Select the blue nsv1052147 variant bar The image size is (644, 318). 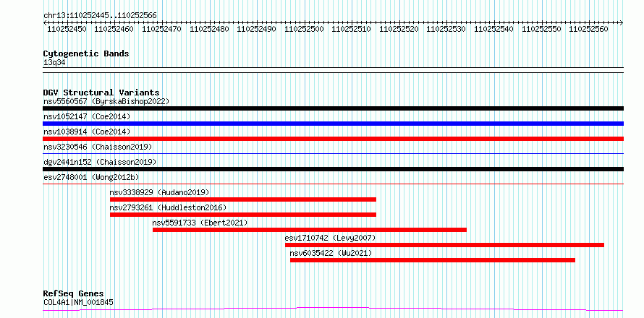[333, 124]
